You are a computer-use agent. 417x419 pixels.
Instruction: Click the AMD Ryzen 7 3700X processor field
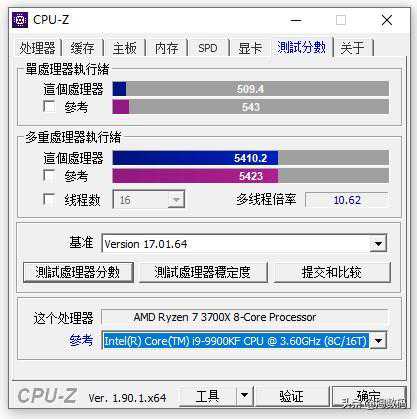pyautogui.click(x=244, y=317)
